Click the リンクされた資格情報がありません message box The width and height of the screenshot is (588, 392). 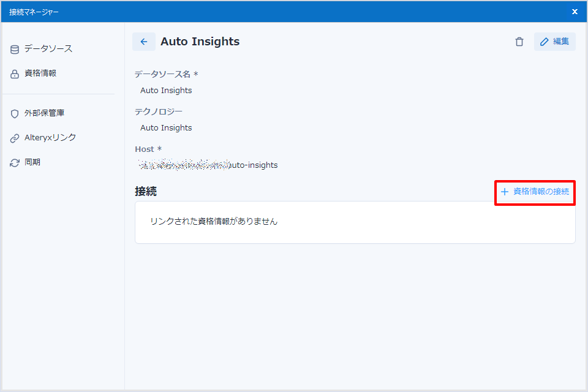point(355,222)
